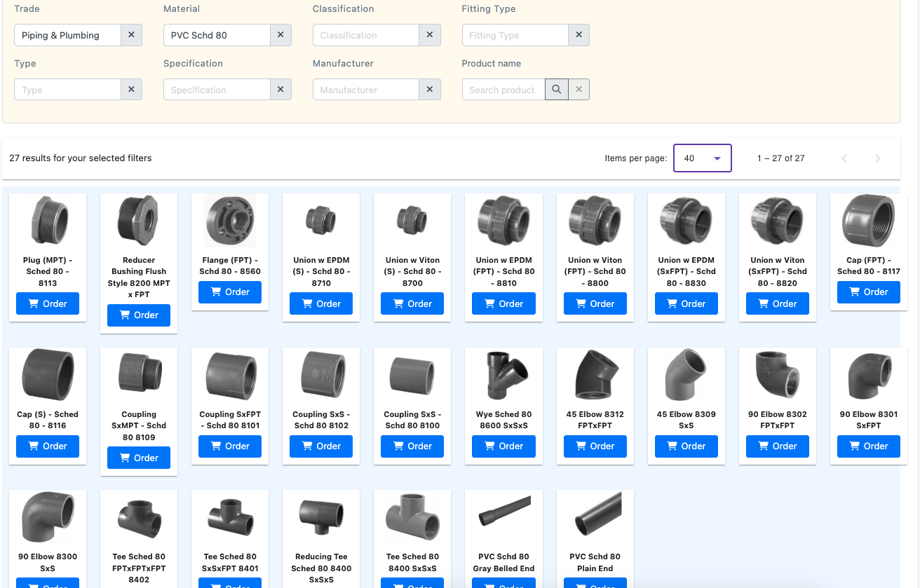Click the previous page chevron arrow
920x588 pixels.
coord(844,158)
